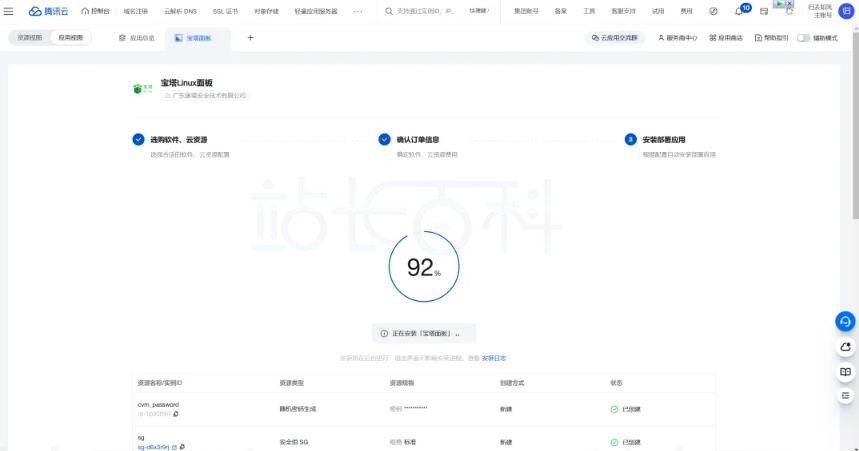Select the 应用视图 view option
Screen dimensions: 859x451
pyautogui.click(x=71, y=38)
